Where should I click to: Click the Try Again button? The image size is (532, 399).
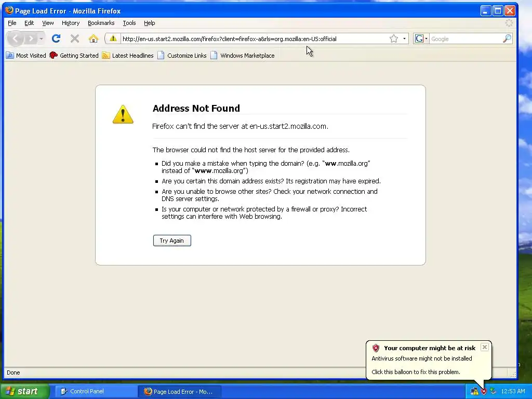pos(172,241)
